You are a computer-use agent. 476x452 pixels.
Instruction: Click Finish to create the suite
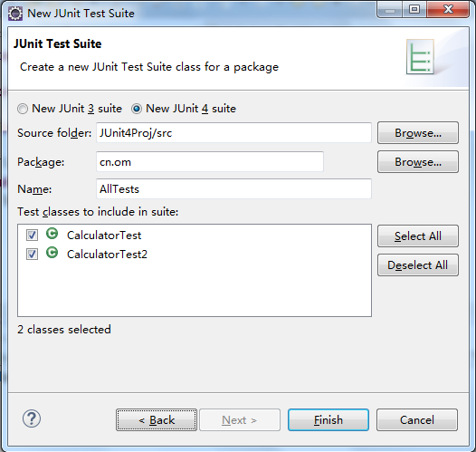pyautogui.click(x=328, y=419)
